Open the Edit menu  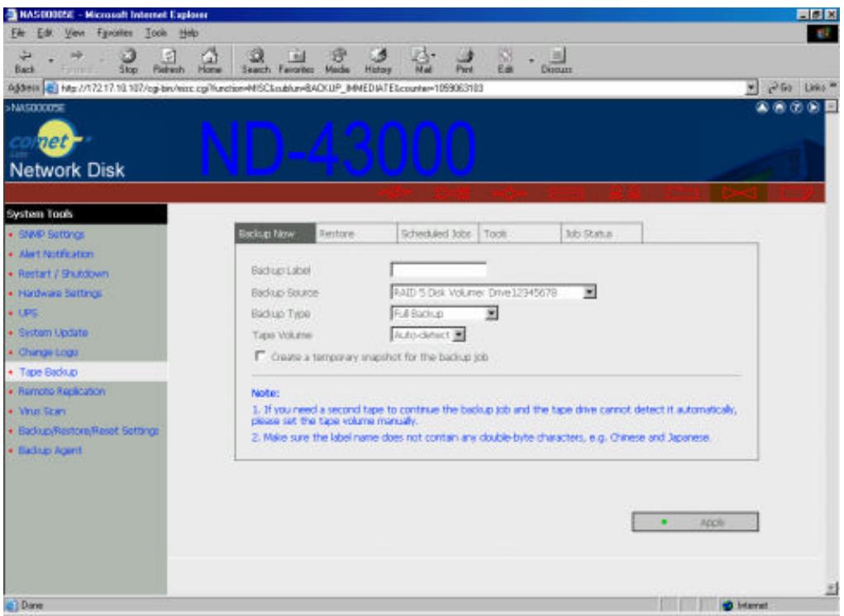[x=44, y=33]
